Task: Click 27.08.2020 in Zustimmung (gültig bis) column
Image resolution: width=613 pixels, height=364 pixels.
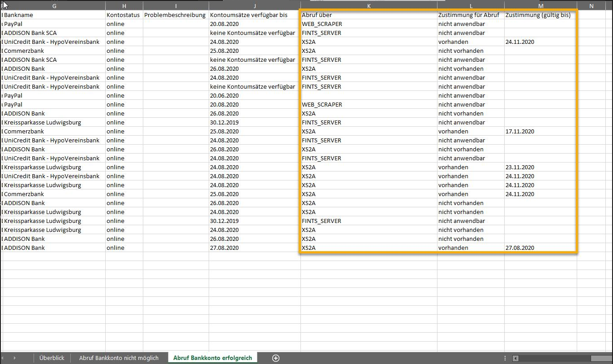Action: (x=540, y=248)
